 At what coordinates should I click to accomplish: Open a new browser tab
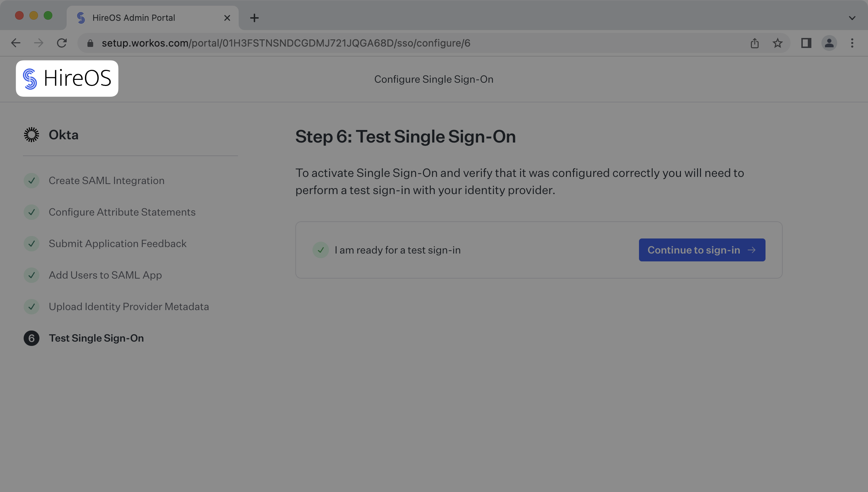(254, 18)
